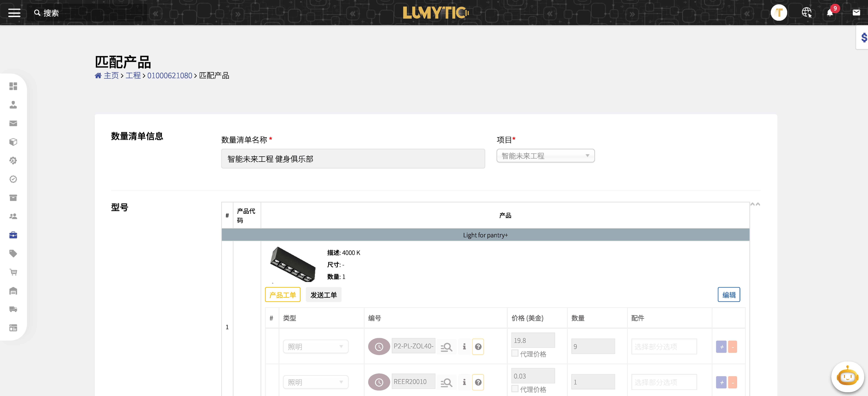The height and width of the screenshot is (396, 868).
Task: Open the tag icon in sidebar
Action: click(x=13, y=253)
